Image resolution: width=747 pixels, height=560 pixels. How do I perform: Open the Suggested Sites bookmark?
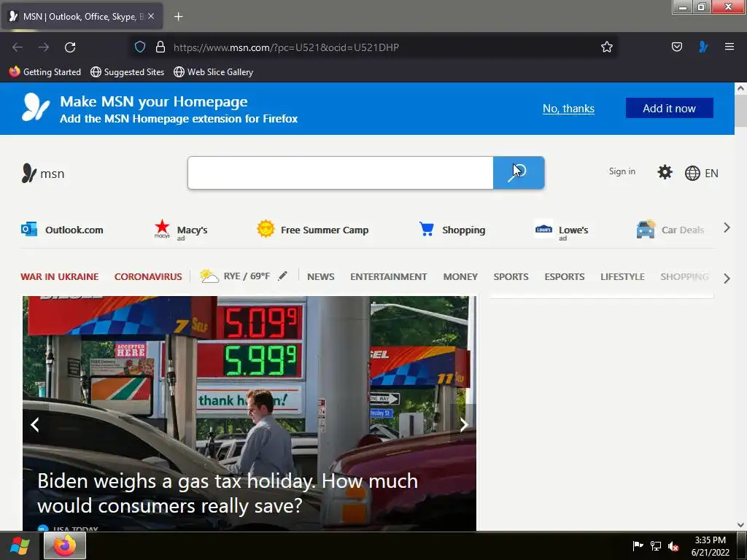[x=127, y=72]
